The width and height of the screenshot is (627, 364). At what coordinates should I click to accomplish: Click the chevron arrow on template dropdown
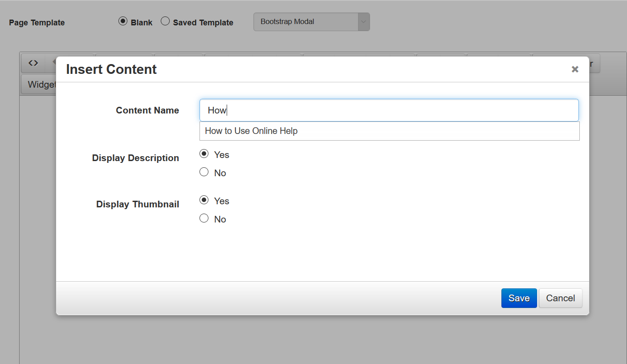[364, 22]
